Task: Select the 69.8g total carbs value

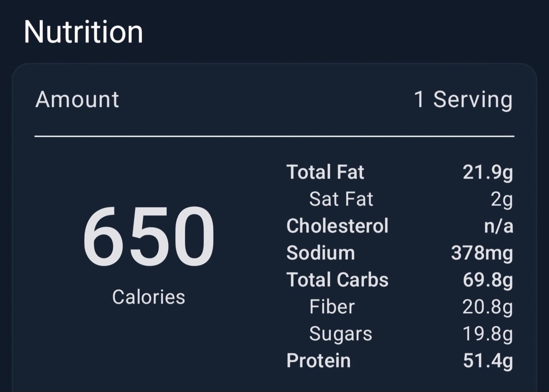Action: tap(487, 280)
